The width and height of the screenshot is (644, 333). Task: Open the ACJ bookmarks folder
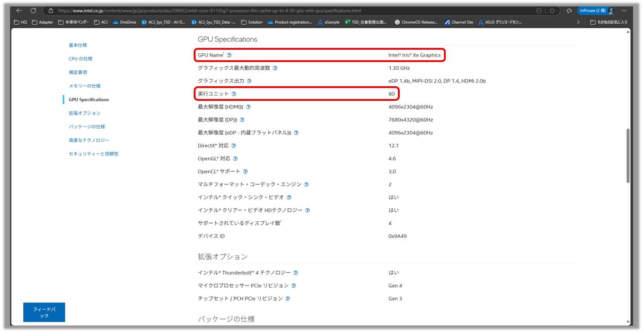pos(101,22)
